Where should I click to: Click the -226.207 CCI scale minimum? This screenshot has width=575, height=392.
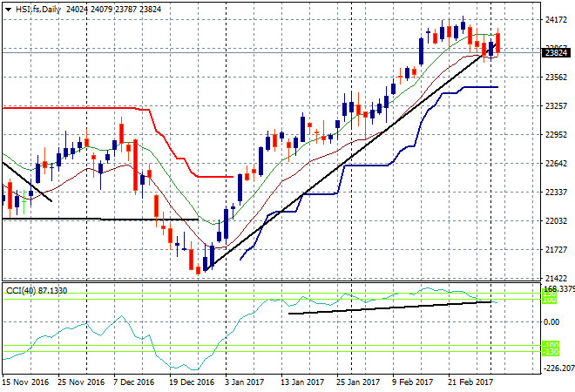[x=558, y=368]
